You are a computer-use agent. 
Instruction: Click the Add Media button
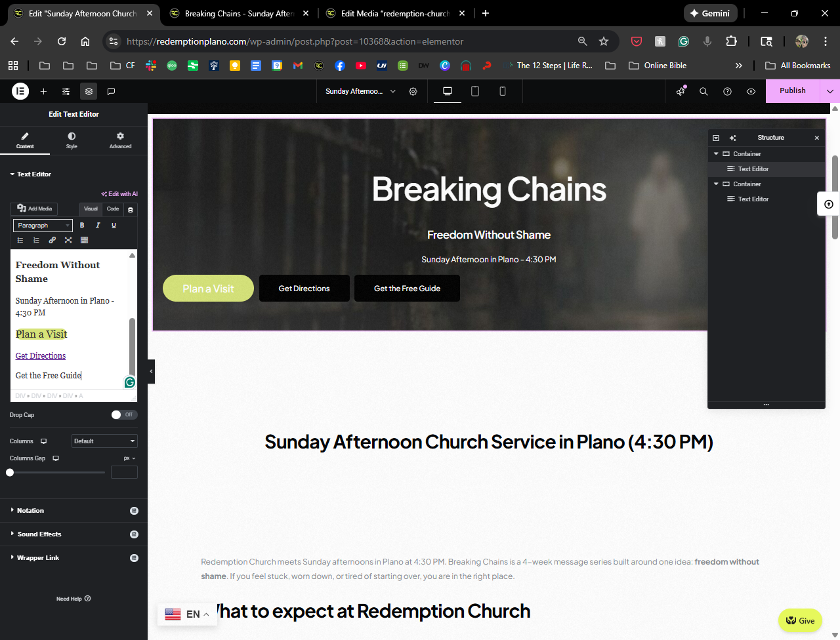[34, 209]
